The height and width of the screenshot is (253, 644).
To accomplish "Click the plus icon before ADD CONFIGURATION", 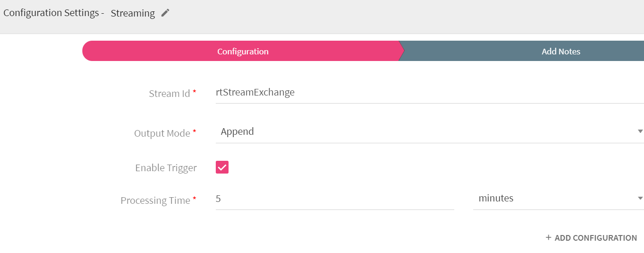I will click(x=548, y=237).
